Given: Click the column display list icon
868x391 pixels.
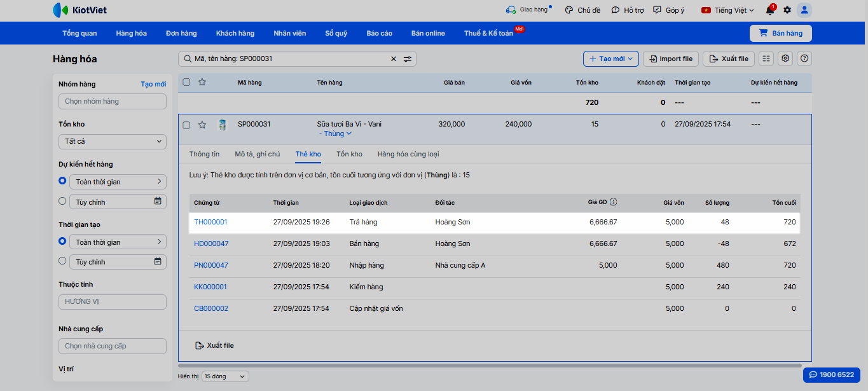Looking at the screenshot, I should point(766,58).
